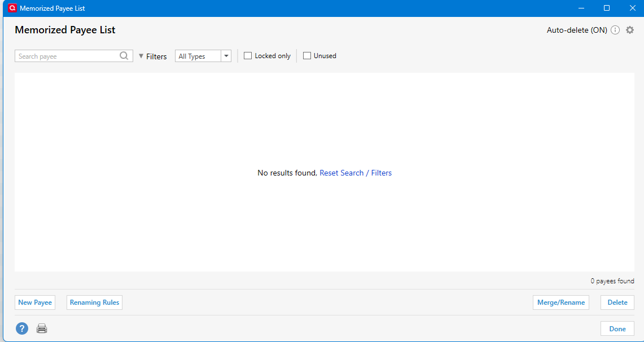Close the dialog with Done
This screenshot has width=644, height=342.
617,329
